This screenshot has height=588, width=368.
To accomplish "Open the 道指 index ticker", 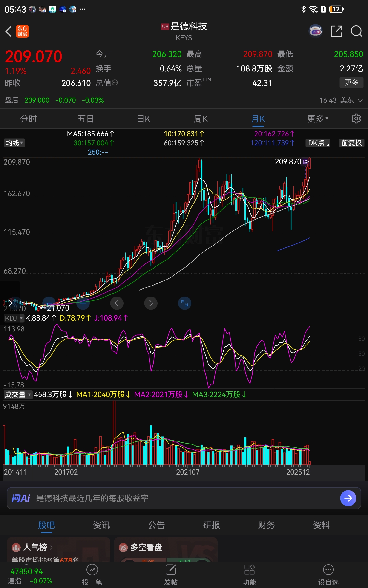I will 30,576.
